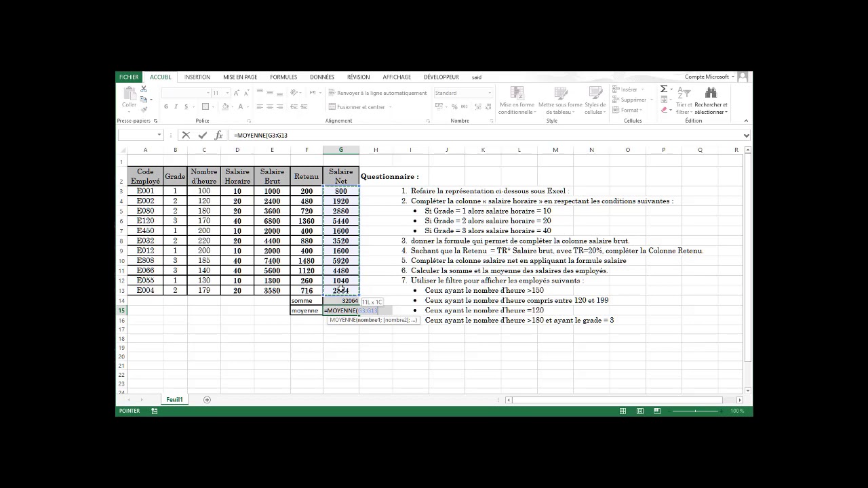The height and width of the screenshot is (488, 868).
Task: Click the decrease decimal icon
Action: (x=488, y=107)
